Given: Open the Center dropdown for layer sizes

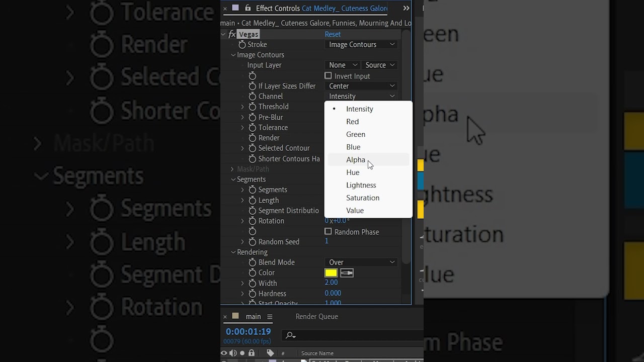Looking at the screenshot, I should click(x=362, y=86).
